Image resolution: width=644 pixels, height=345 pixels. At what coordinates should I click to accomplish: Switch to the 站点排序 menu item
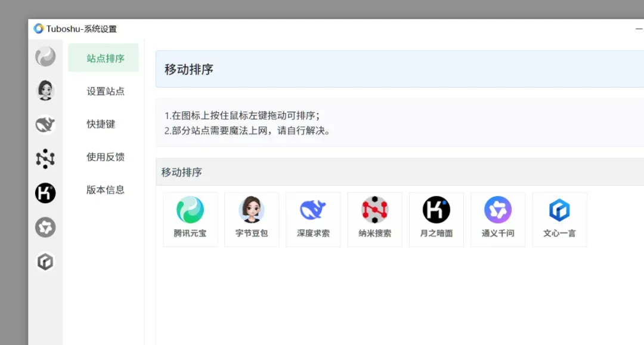click(104, 58)
